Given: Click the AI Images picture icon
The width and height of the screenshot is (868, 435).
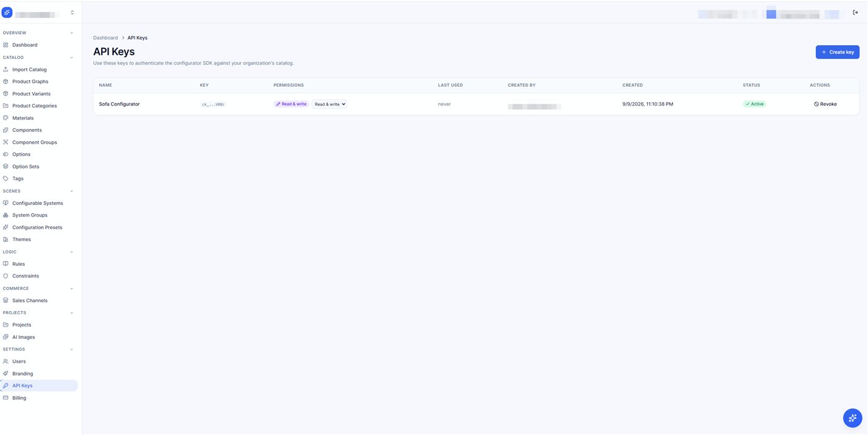Looking at the screenshot, I should pos(6,337).
